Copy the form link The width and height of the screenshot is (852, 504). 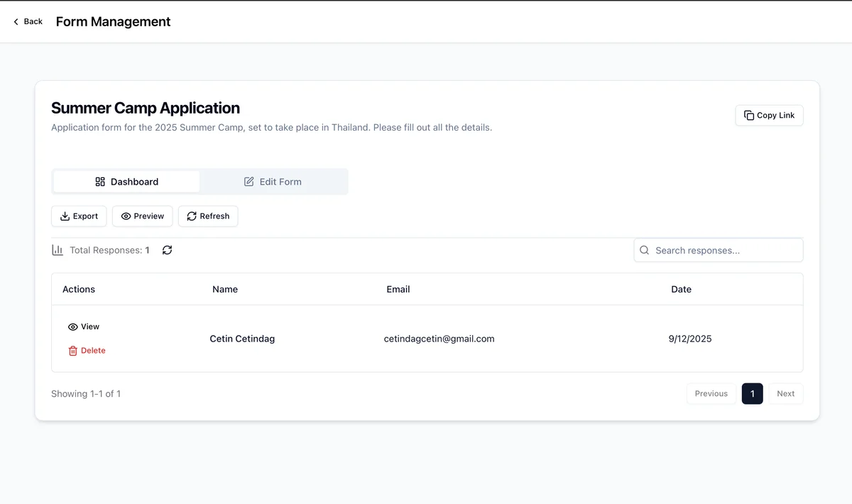[x=769, y=115]
